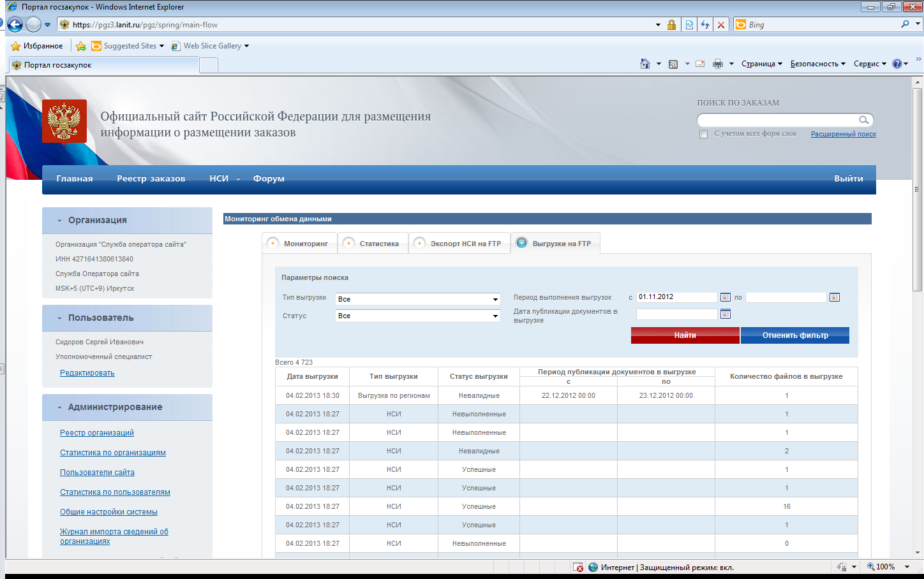Click the page vertical scrollbar down arrow

(918, 553)
